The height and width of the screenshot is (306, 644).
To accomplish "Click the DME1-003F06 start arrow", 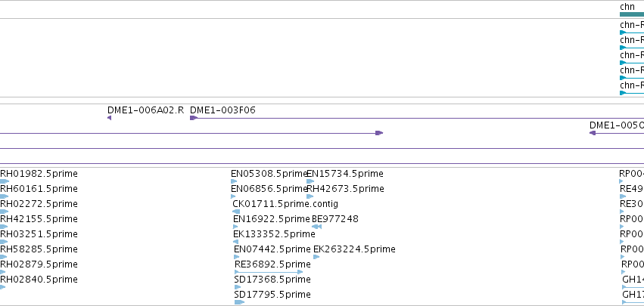I will click(x=194, y=118).
